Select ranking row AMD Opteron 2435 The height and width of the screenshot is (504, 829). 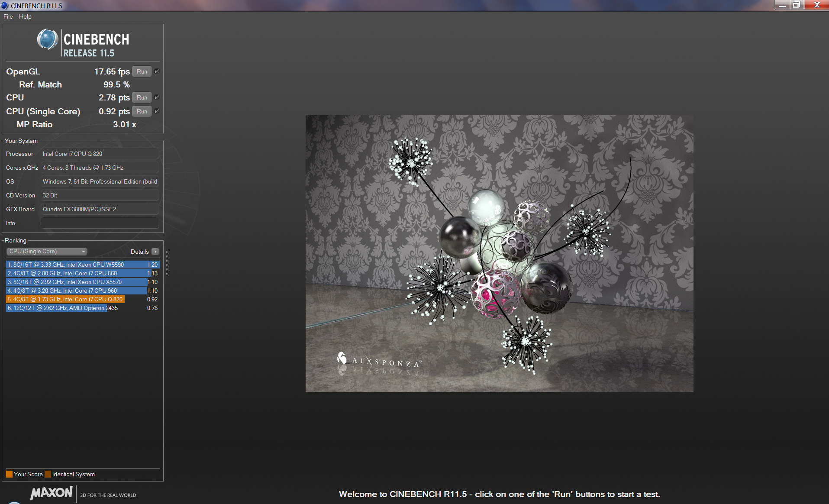point(83,308)
